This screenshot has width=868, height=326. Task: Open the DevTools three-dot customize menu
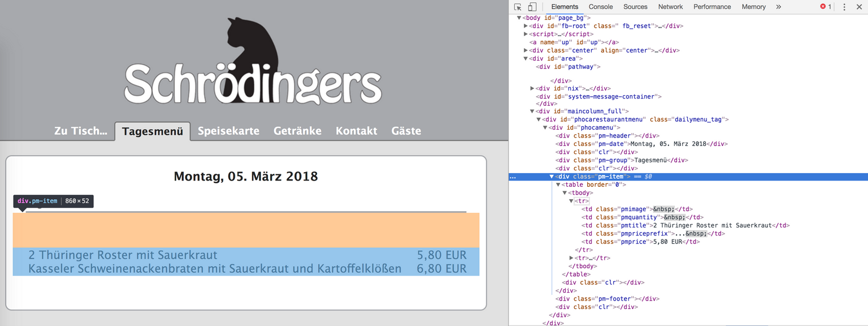click(844, 7)
